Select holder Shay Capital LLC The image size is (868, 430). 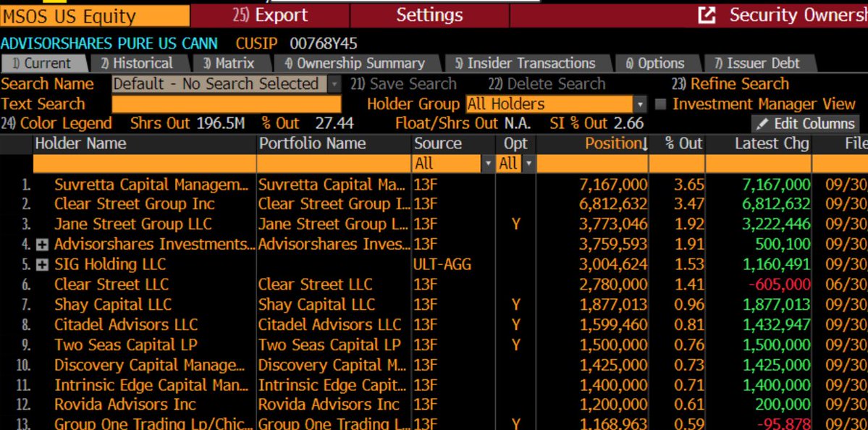pos(113,305)
